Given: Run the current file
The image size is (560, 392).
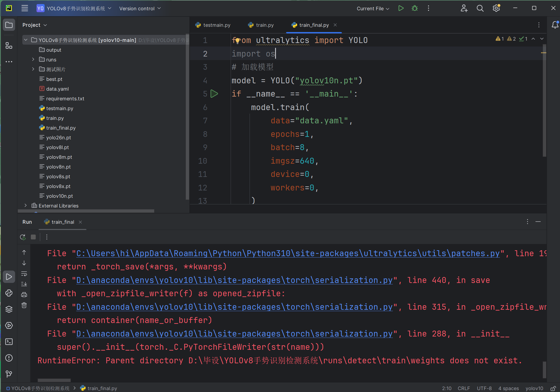Looking at the screenshot, I should click(401, 8).
